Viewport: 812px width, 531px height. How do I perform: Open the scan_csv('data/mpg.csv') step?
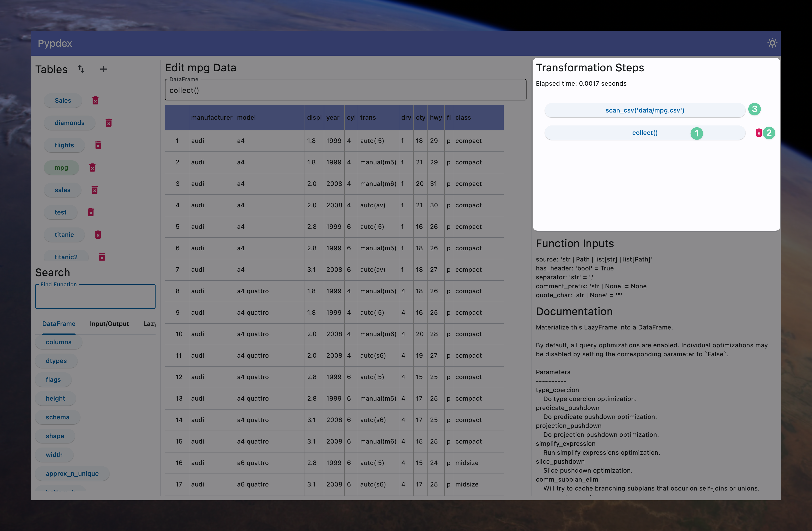(644, 110)
